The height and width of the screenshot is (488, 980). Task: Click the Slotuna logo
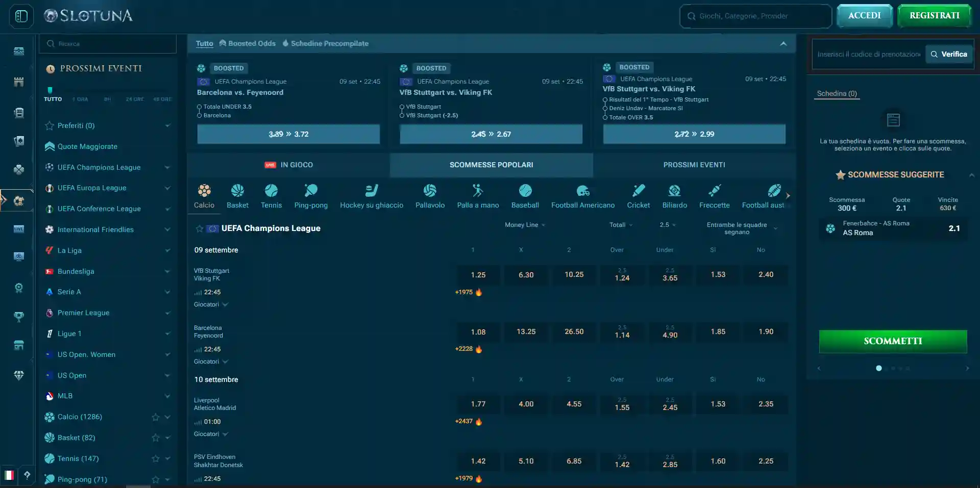[x=88, y=16]
